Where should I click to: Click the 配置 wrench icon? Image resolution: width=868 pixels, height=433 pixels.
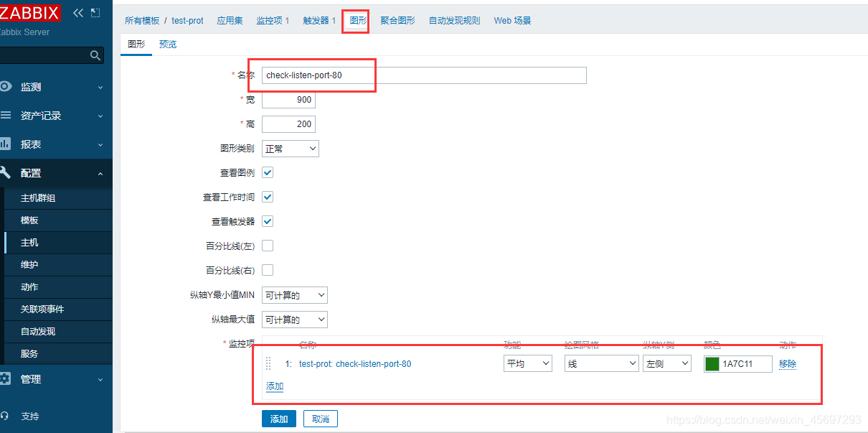point(6,172)
